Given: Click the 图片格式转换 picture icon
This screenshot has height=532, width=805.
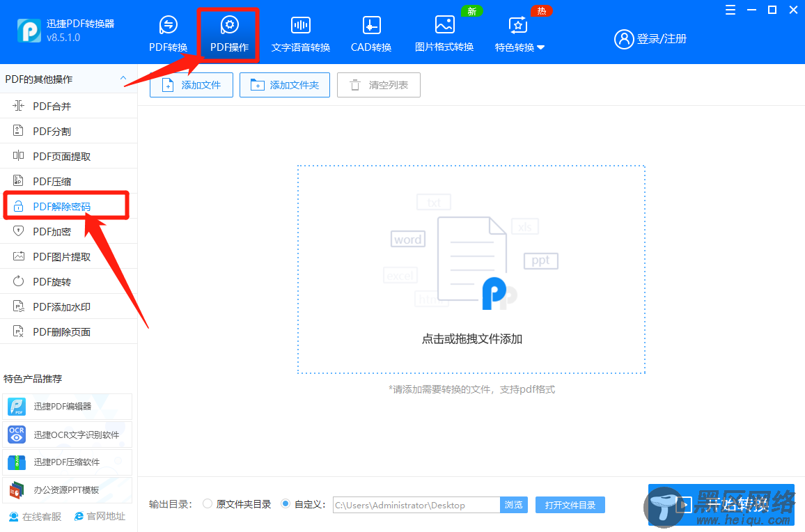Looking at the screenshot, I should (444, 24).
